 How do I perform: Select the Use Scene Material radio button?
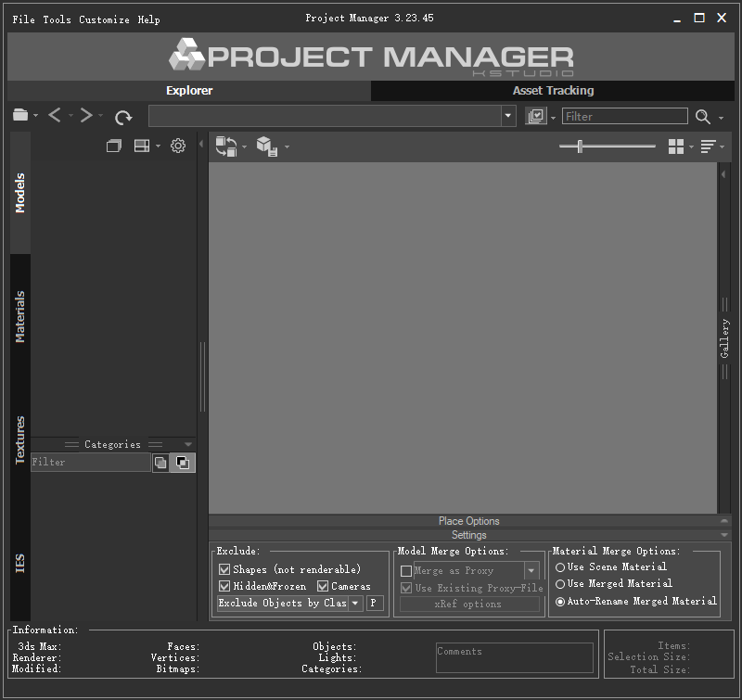coord(560,567)
